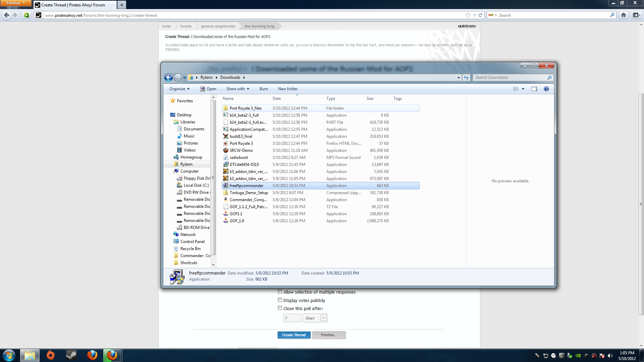Screen dimensions: 644x362
Task: Click the Burn toolbar item
Action: coord(264,89)
